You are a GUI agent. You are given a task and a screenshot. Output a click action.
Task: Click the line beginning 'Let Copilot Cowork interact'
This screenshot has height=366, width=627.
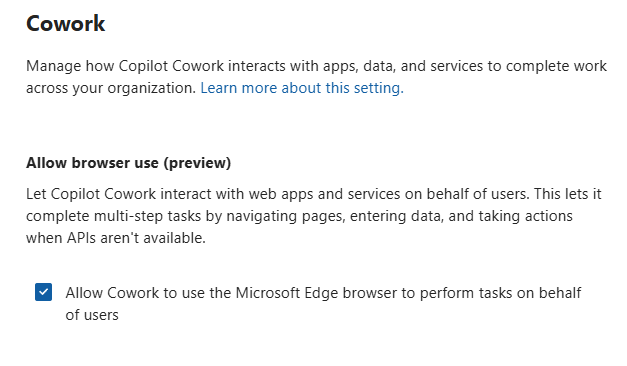tap(314, 194)
